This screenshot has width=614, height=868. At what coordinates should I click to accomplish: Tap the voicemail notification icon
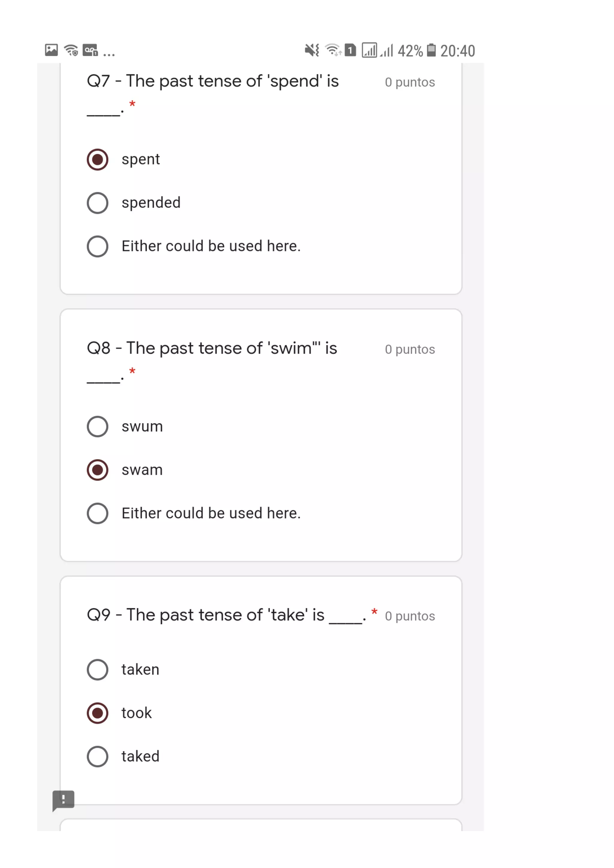tap(90, 50)
